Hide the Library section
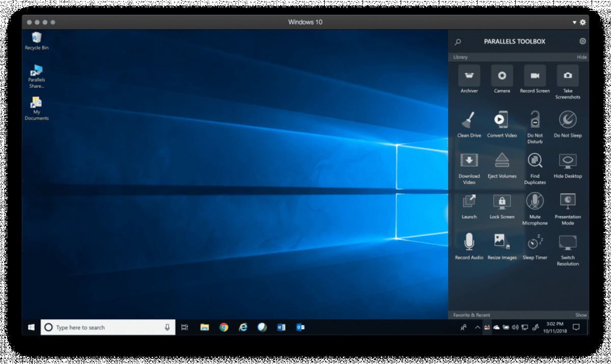This screenshot has height=364, width=611. pos(581,58)
